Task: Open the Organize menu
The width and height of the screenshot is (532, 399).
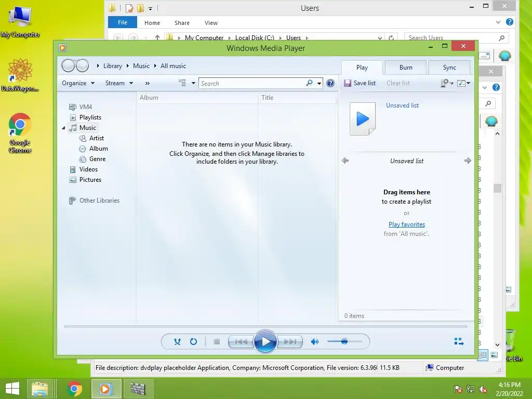Action: 78,83
